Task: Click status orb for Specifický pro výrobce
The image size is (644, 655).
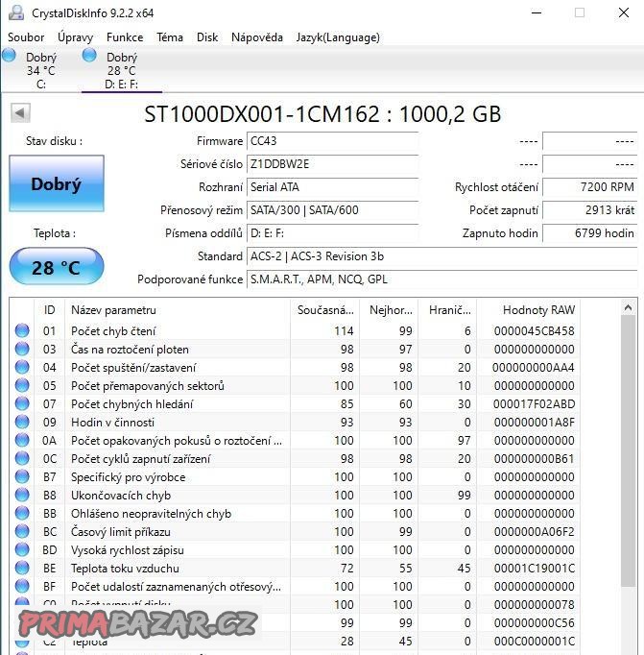Action: [22, 476]
